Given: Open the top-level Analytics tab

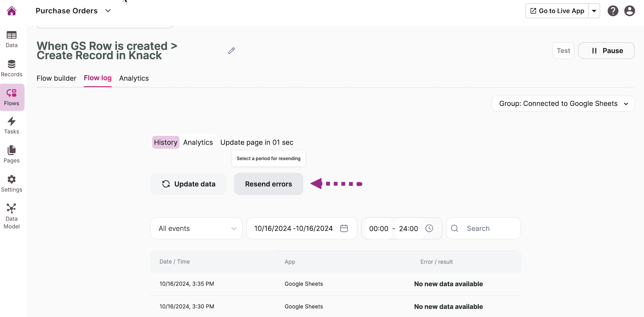Looking at the screenshot, I should pyautogui.click(x=134, y=78).
